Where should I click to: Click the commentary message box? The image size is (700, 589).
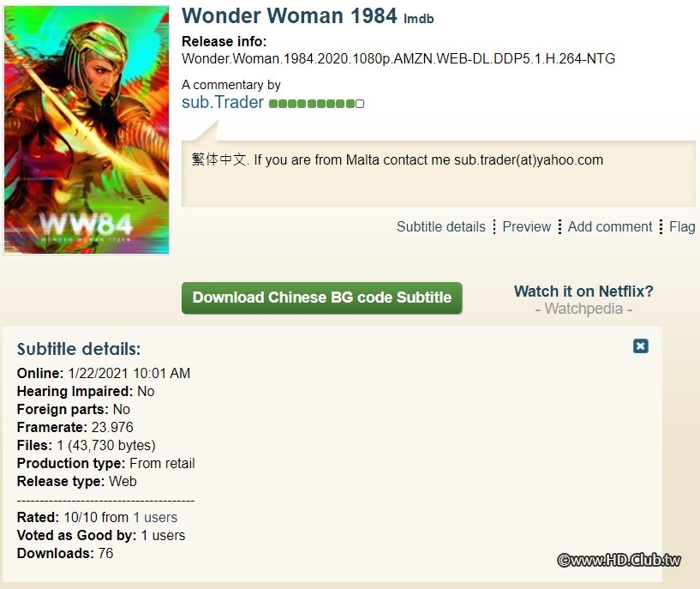(439, 174)
